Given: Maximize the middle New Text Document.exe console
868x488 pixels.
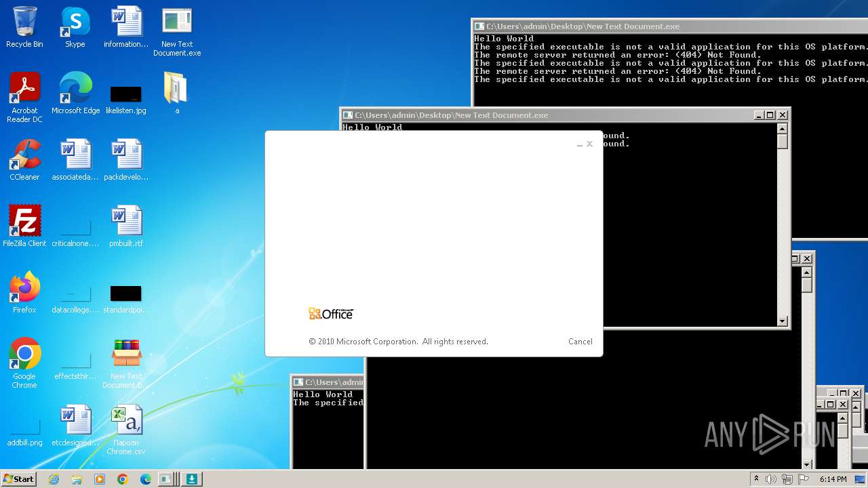Looking at the screenshot, I should [770, 115].
